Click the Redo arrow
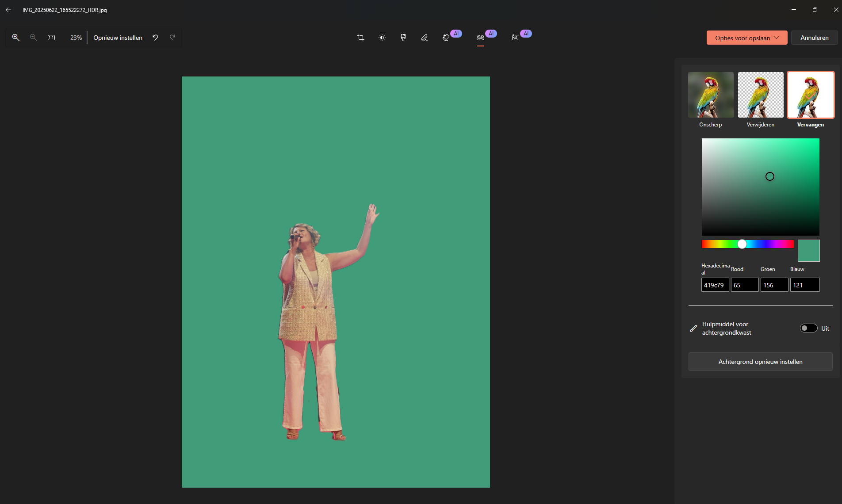Viewport: 842px width, 504px height. tap(172, 38)
